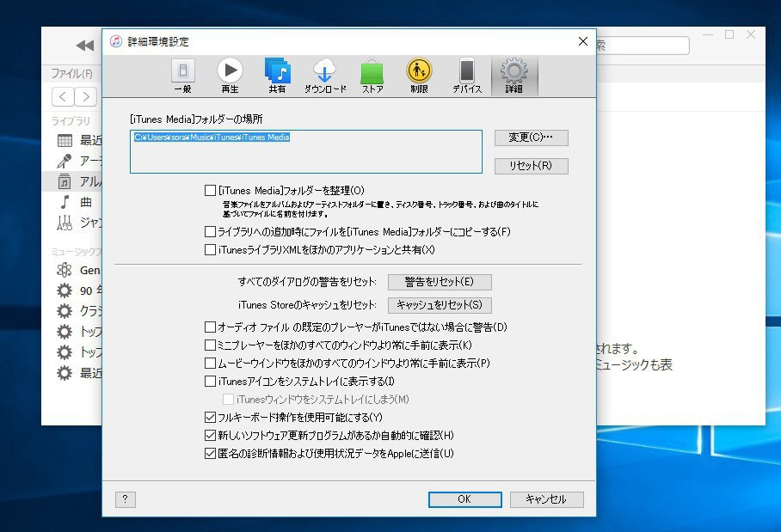The height and width of the screenshot is (532, 781).
Task: Click the キャンセル button
Action: coord(546,499)
